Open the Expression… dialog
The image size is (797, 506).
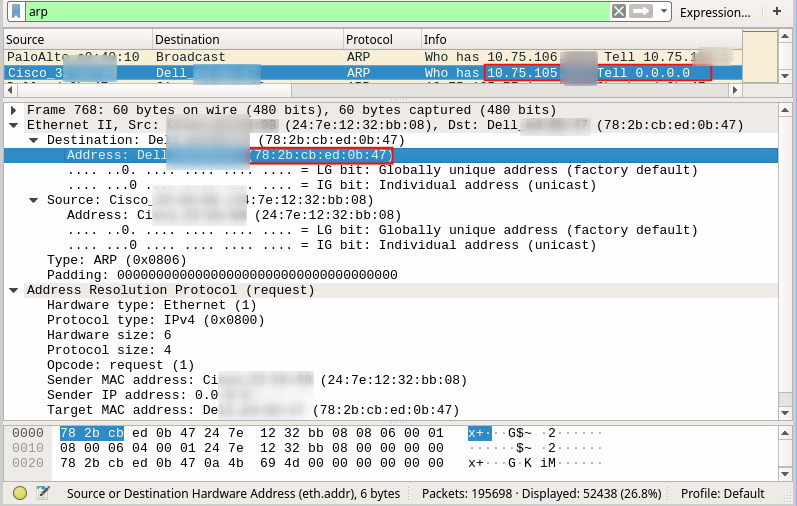(x=715, y=12)
